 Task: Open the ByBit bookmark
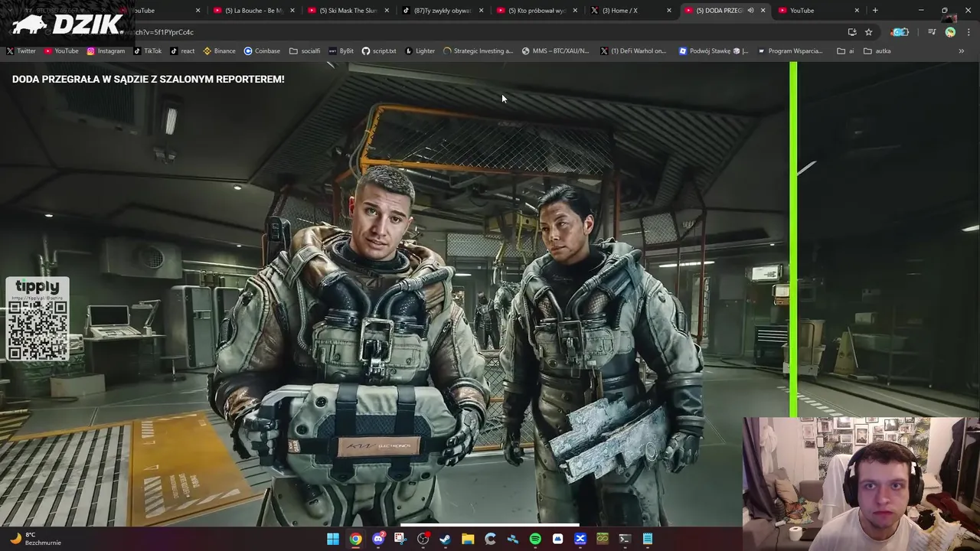[341, 51]
